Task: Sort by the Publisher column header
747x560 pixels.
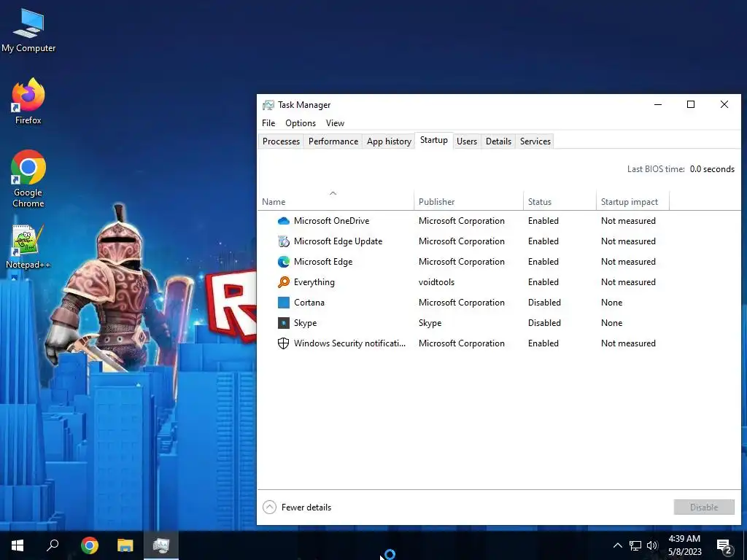Action: point(468,202)
